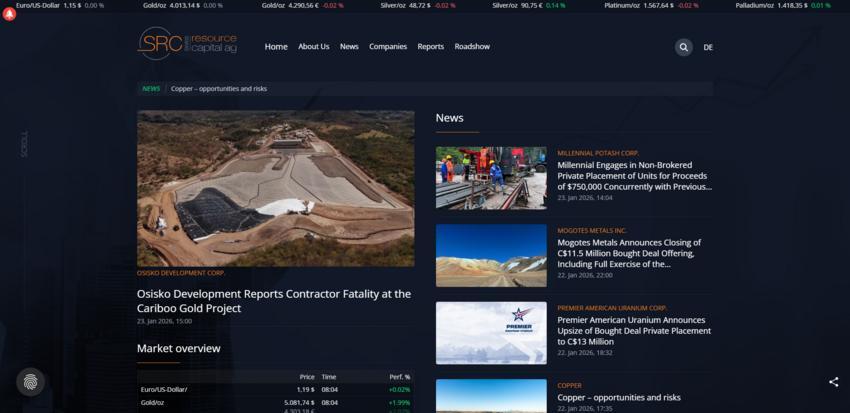Click the orange COPPER category label

point(569,386)
